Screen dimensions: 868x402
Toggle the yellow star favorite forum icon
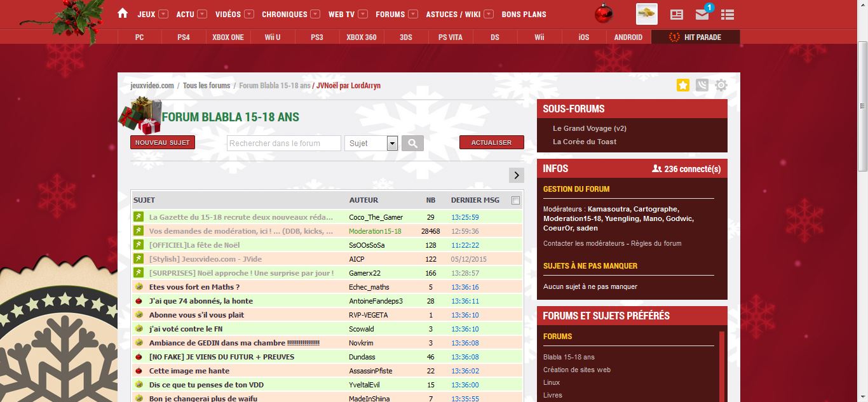pos(683,85)
